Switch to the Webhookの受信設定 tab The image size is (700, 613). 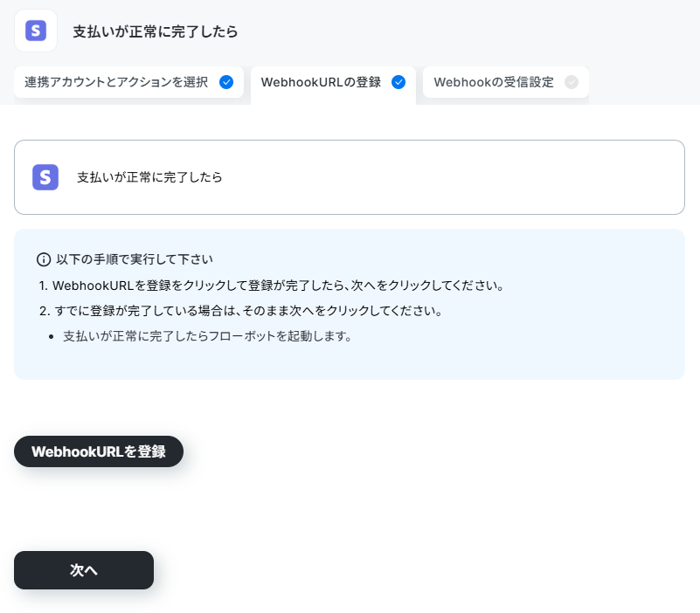click(505, 82)
